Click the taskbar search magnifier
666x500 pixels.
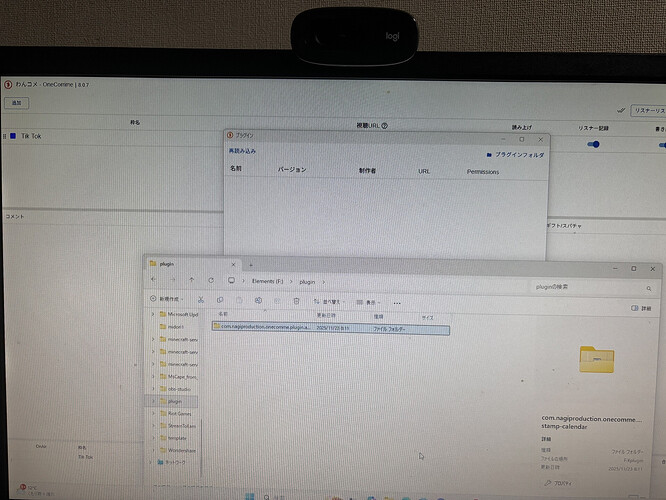pyautogui.click(x=267, y=497)
